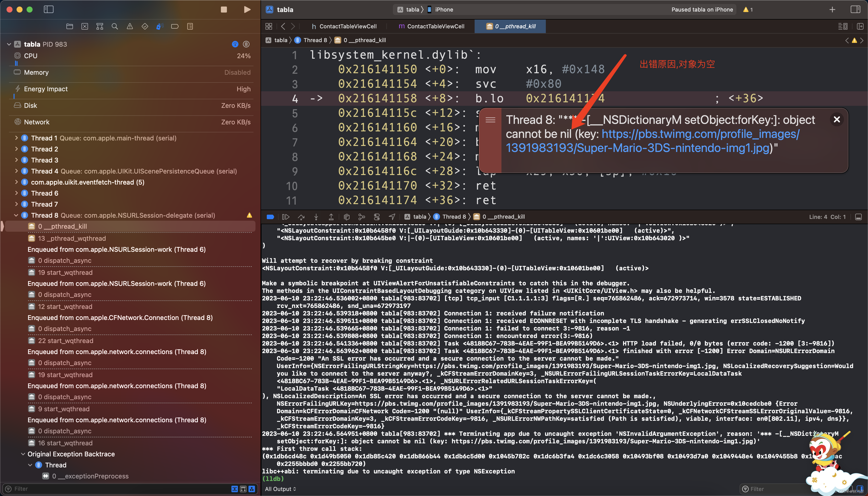
Task: Open the twimg profile image link
Action: pyautogui.click(x=700, y=134)
